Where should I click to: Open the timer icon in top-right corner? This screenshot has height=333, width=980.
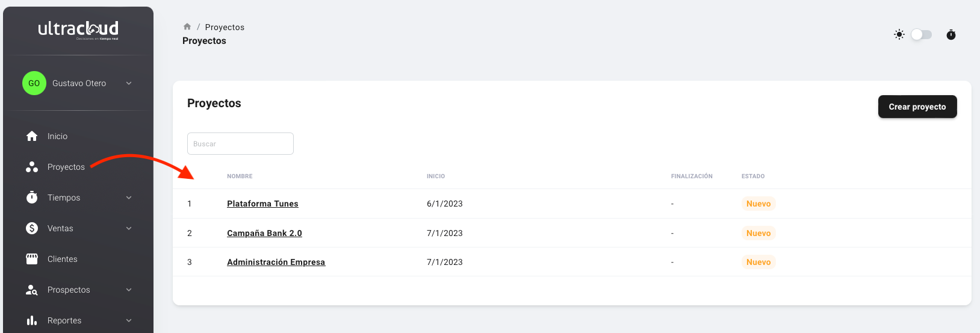[x=951, y=34]
